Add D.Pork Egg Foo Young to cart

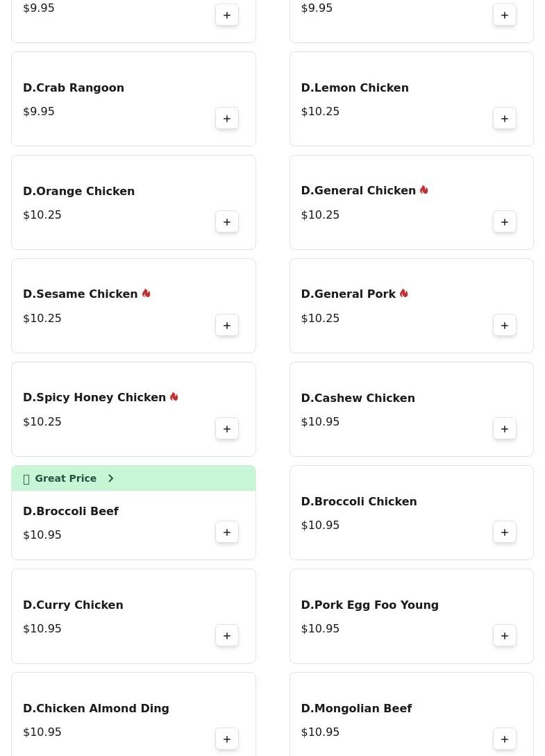tap(505, 636)
